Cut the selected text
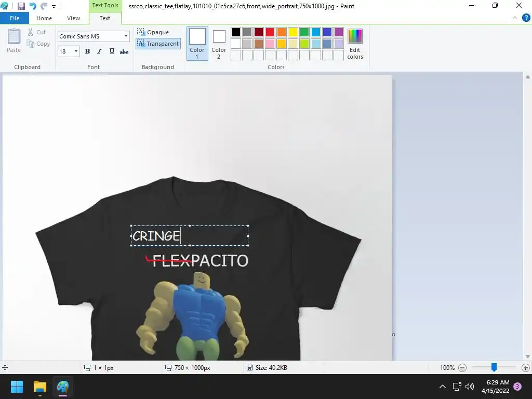The width and height of the screenshot is (532, 399). click(37, 32)
